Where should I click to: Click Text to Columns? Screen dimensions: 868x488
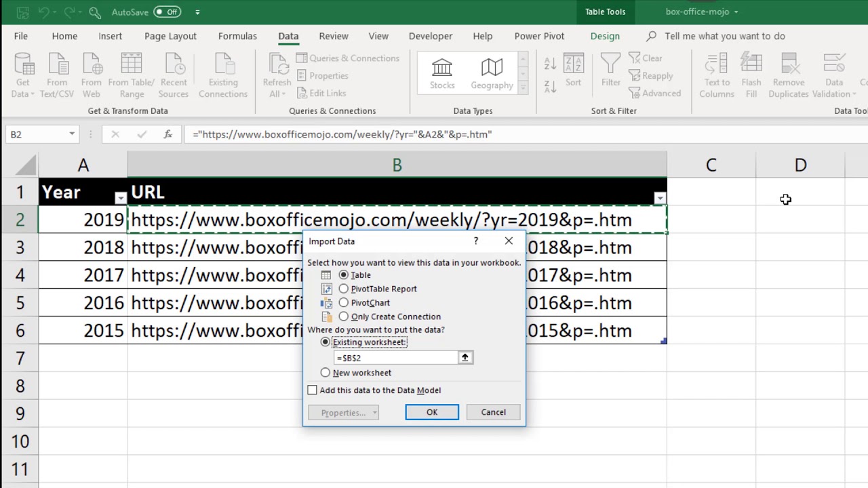[717, 75]
